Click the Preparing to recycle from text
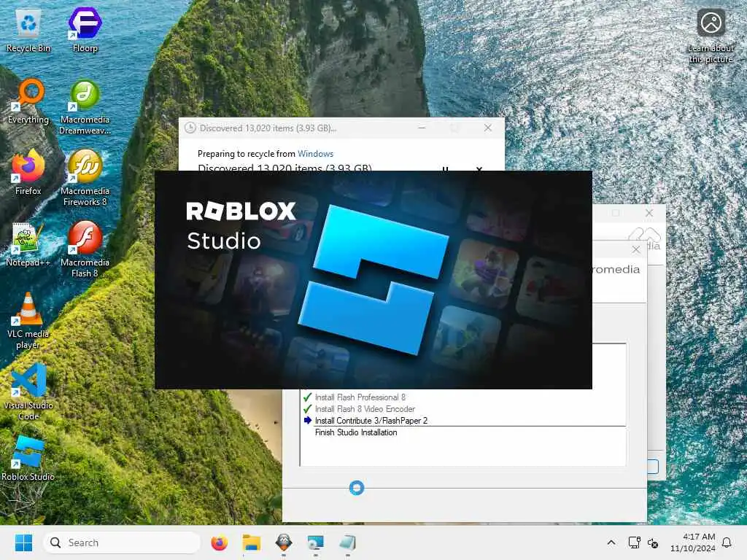The width and height of the screenshot is (747, 560). coord(247,154)
